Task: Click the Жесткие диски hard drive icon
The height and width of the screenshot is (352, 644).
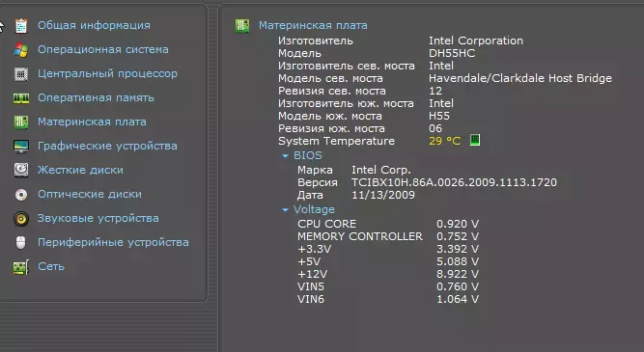Action: pos(21,171)
